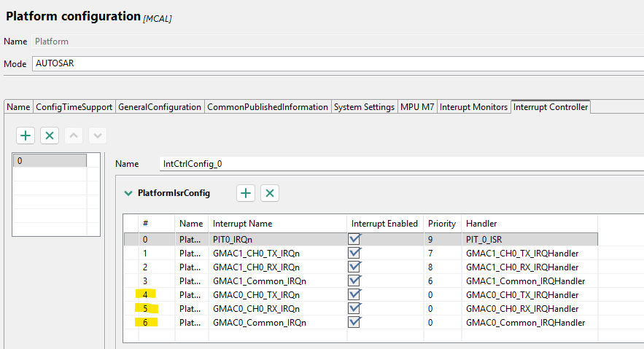
Task: Click the Interrupt Enabled column header
Action: coord(385,224)
